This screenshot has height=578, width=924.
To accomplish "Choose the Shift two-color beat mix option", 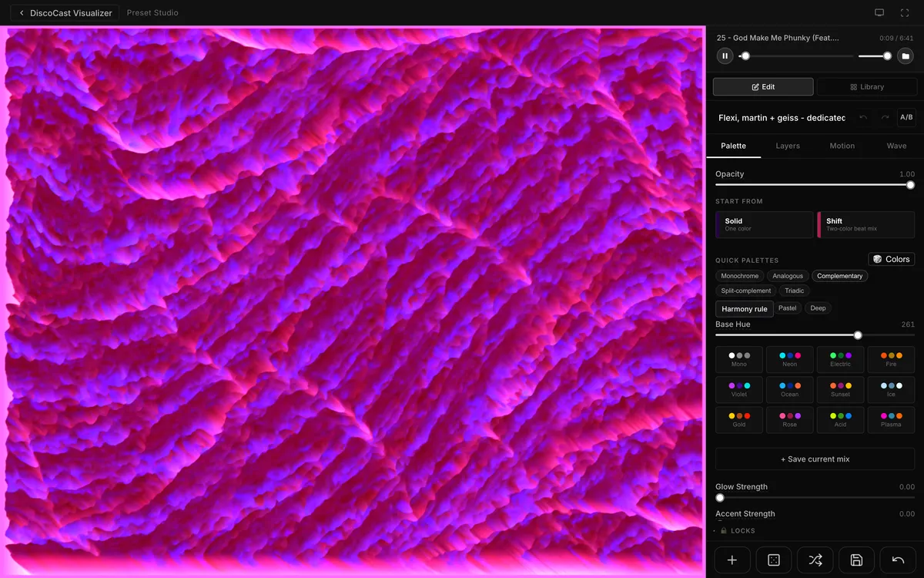I will [865, 224].
